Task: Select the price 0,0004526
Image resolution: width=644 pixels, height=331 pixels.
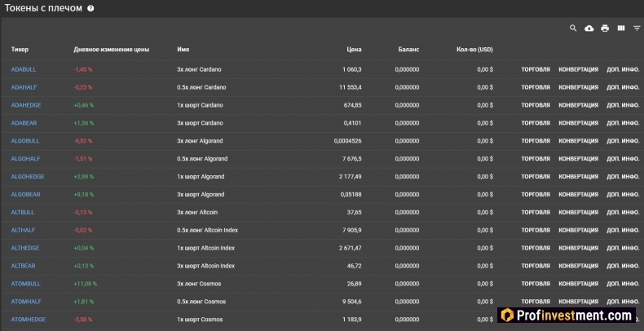Action: point(348,141)
